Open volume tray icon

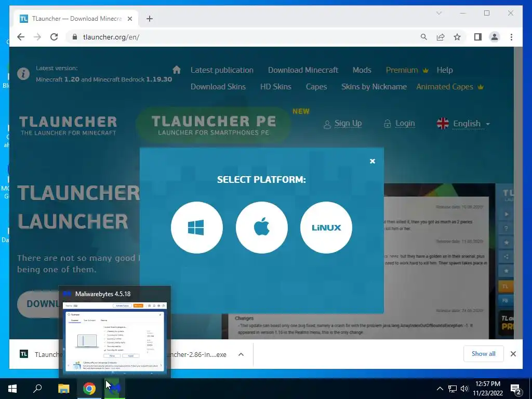464,389
